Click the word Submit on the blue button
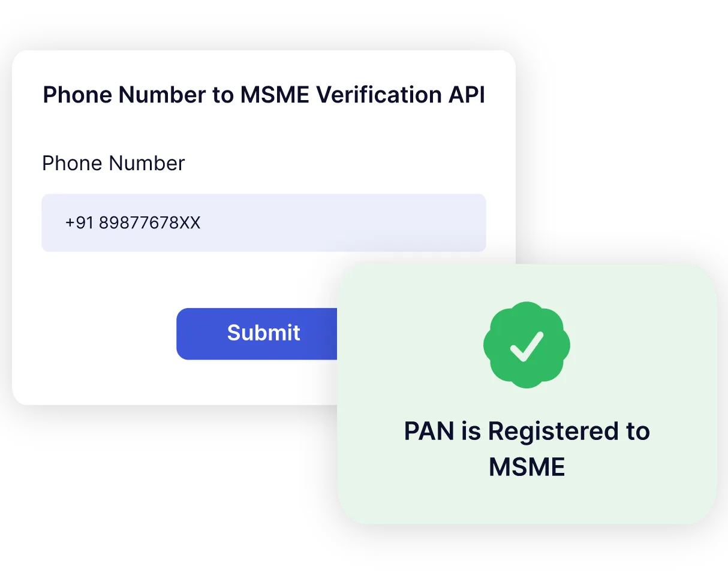 point(264,333)
